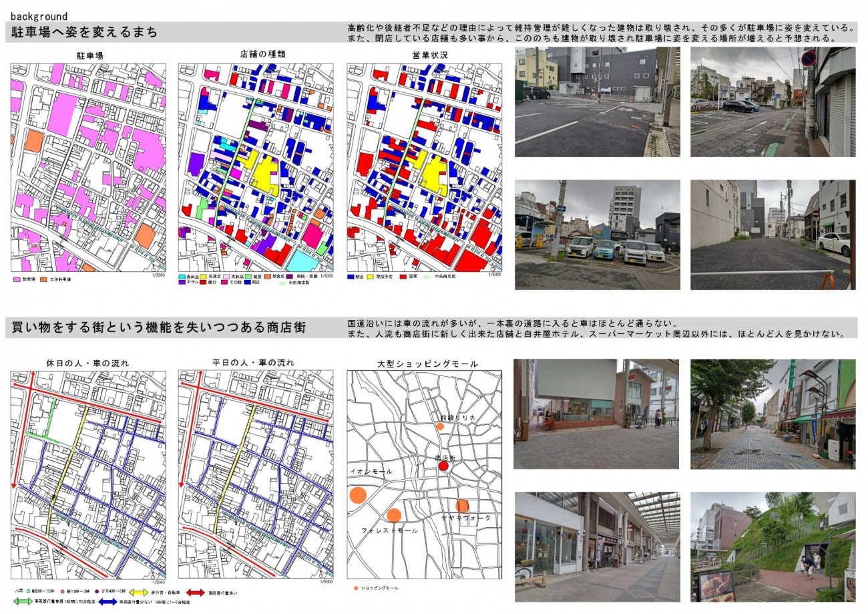The width and height of the screenshot is (868, 614).
Task: Click the 前橋リリカ orange marker on map
Action: pyautogui.click(x=440, y=426)
